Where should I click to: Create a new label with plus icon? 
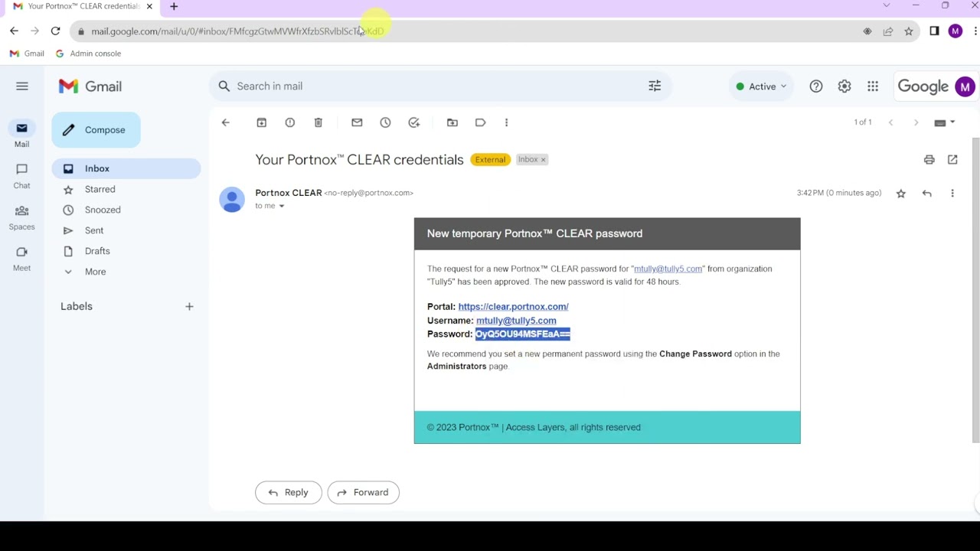189,307
